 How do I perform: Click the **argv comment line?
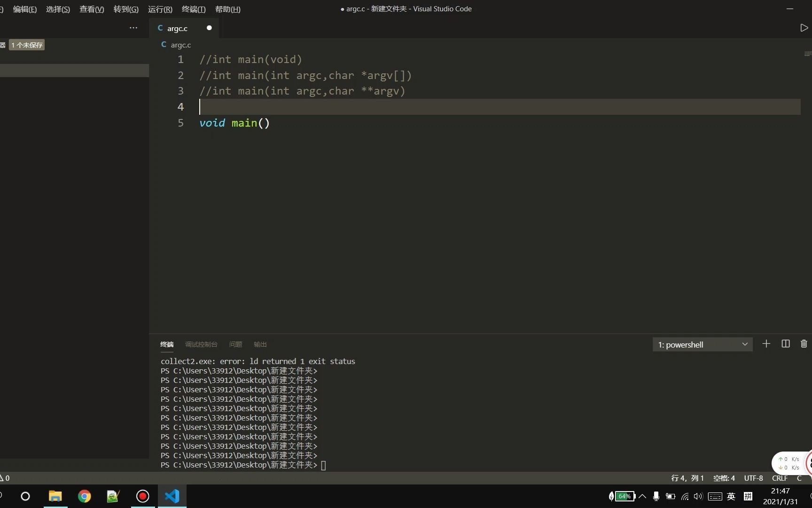coord(302,91)
